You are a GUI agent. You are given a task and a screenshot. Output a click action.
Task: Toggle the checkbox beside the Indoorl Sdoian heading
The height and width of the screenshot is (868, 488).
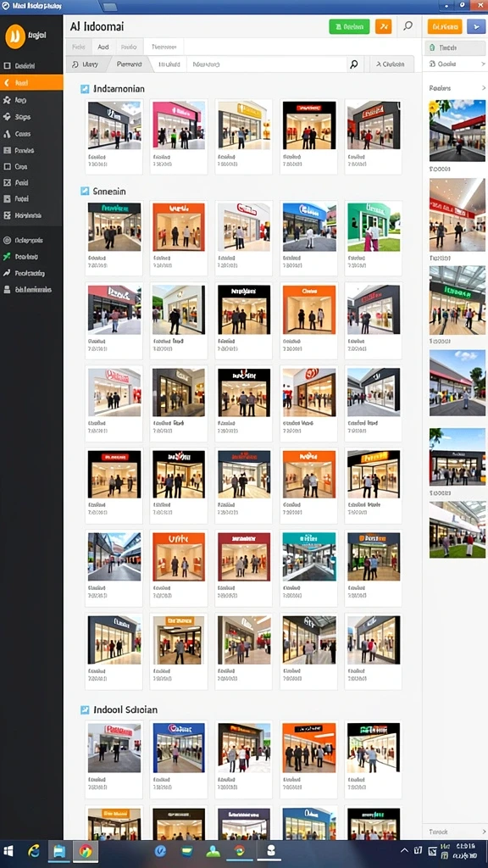point(85,709)
